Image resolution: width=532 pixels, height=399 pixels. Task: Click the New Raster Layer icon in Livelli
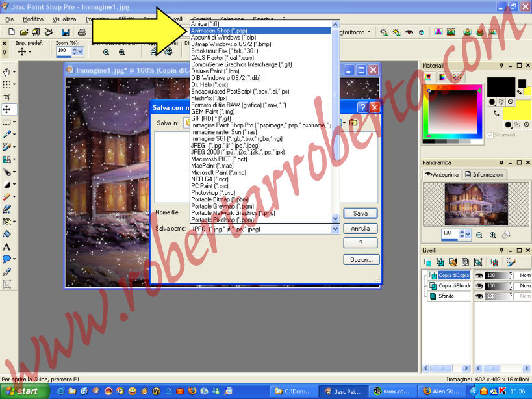428,262
